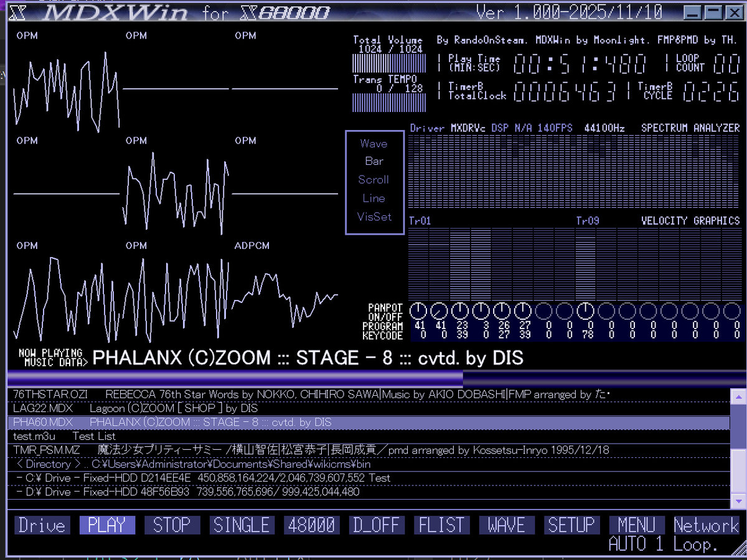Toggle panpot knob above program 23
The image size is (747, 560).
460,310
